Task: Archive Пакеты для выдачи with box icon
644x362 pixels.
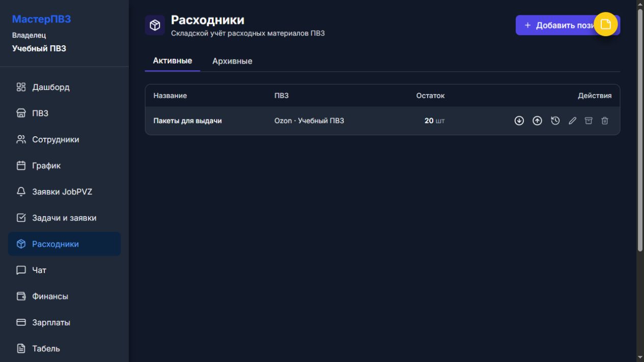Action: (589, 120)
